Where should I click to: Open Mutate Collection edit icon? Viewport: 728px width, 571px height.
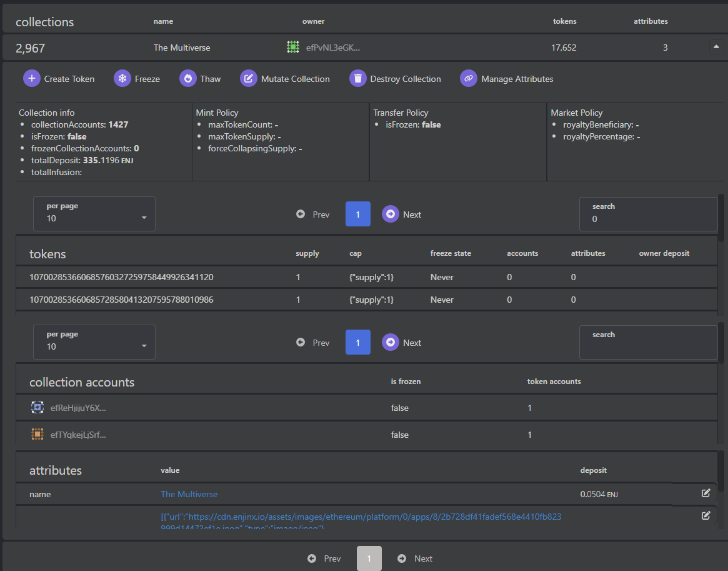[x=248, y=79]
